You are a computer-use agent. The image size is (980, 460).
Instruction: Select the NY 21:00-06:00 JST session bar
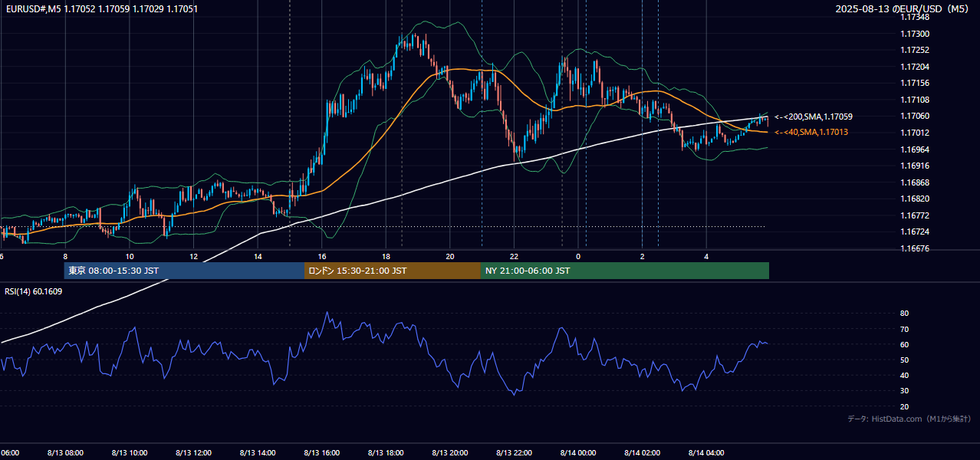pyautogui.click(x=625, y=271)
